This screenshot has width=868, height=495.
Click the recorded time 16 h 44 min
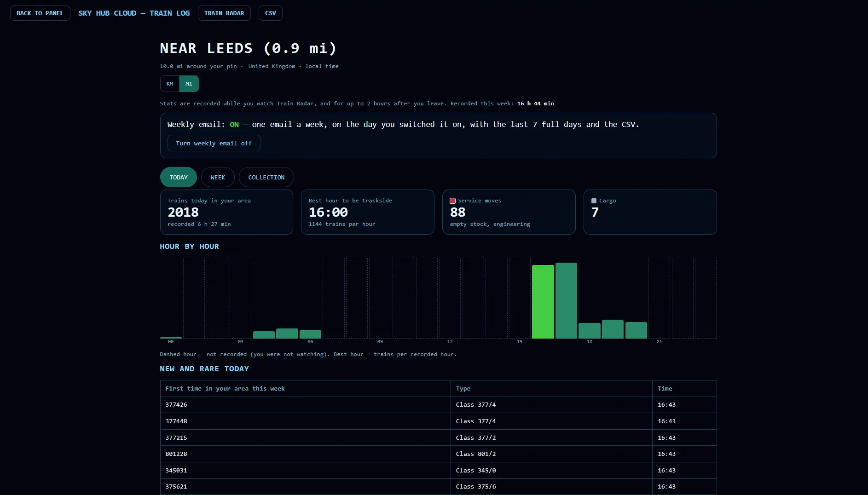pyautogui.click(x=535, y=104)
